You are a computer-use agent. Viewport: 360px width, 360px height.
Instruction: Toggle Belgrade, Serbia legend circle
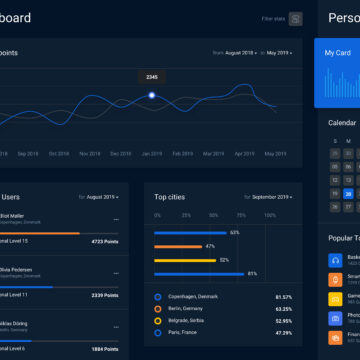click(158, 321)
